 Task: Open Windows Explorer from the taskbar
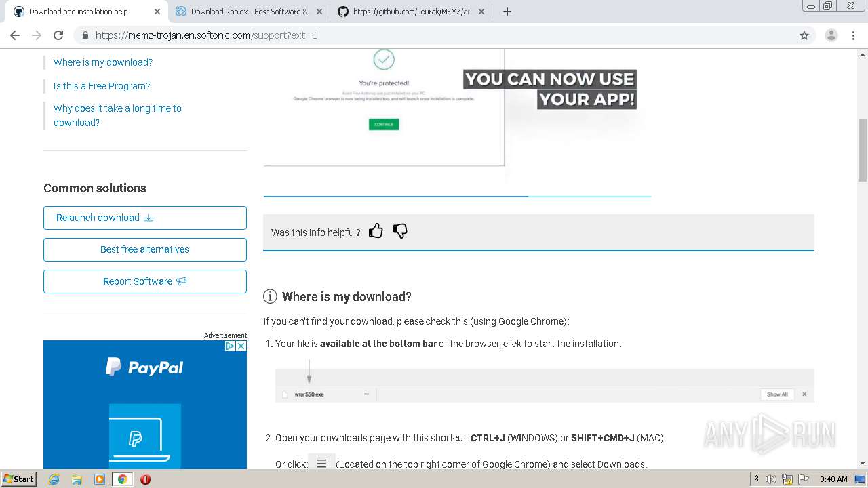click(77, 479)
